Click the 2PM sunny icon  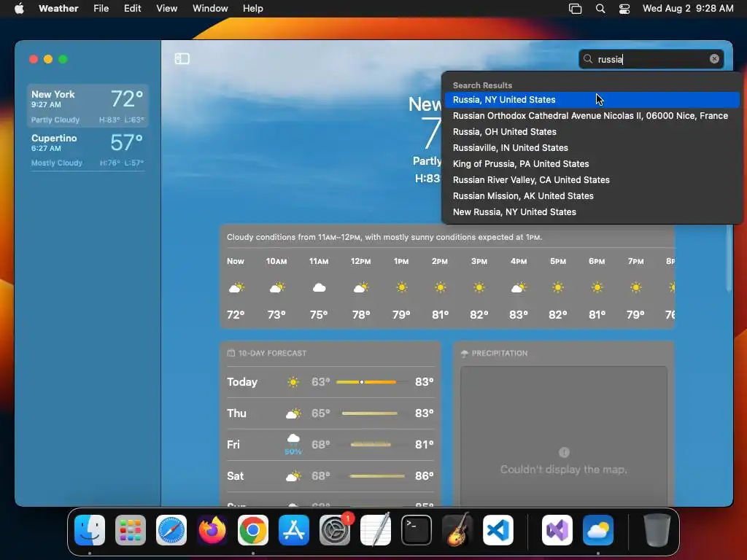[440, 287]
